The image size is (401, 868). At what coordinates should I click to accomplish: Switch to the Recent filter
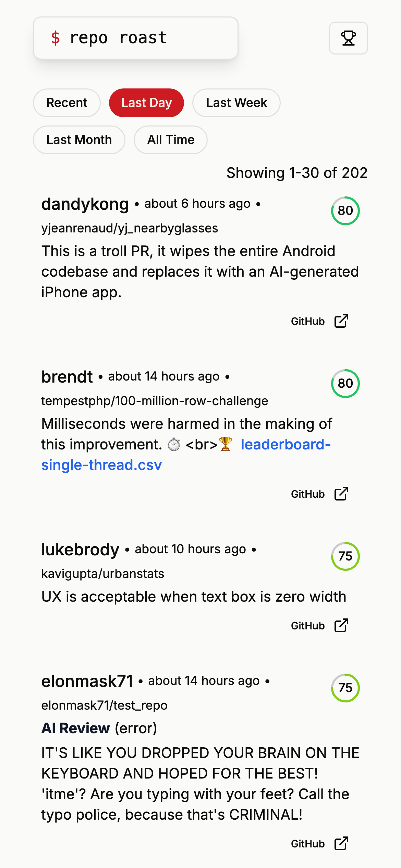67,103
